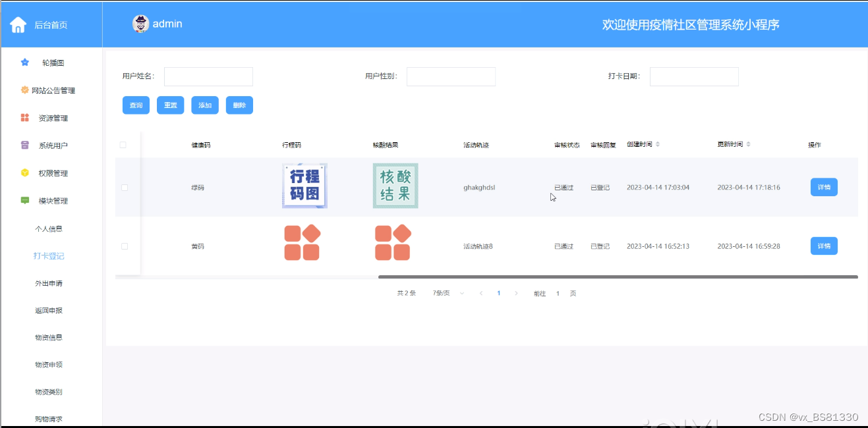Click the 打卡日期 input field
The image size is (868, 428).
[x=694, y=76]
